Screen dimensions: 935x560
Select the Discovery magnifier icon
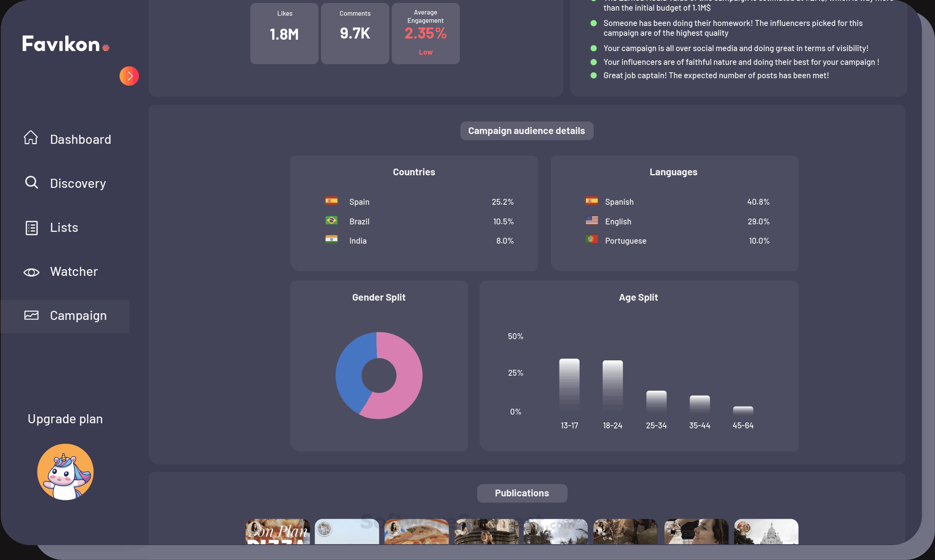pos(31,182)
